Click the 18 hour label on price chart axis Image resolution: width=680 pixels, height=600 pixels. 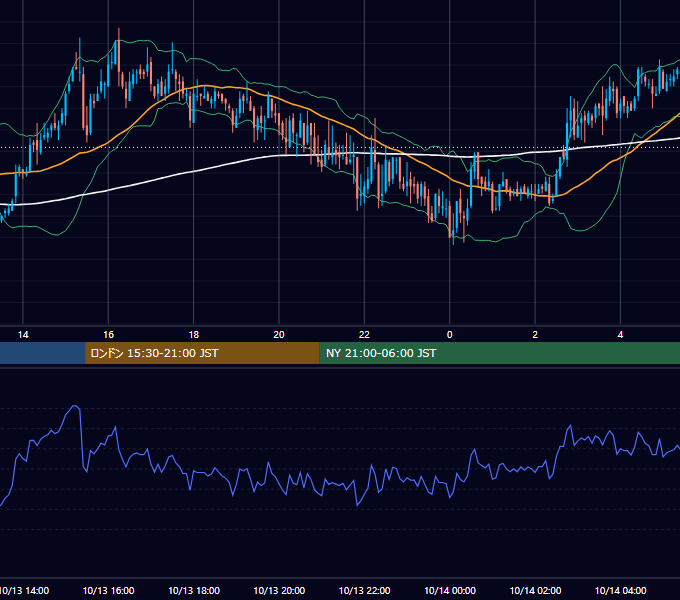tap(194, 335)
